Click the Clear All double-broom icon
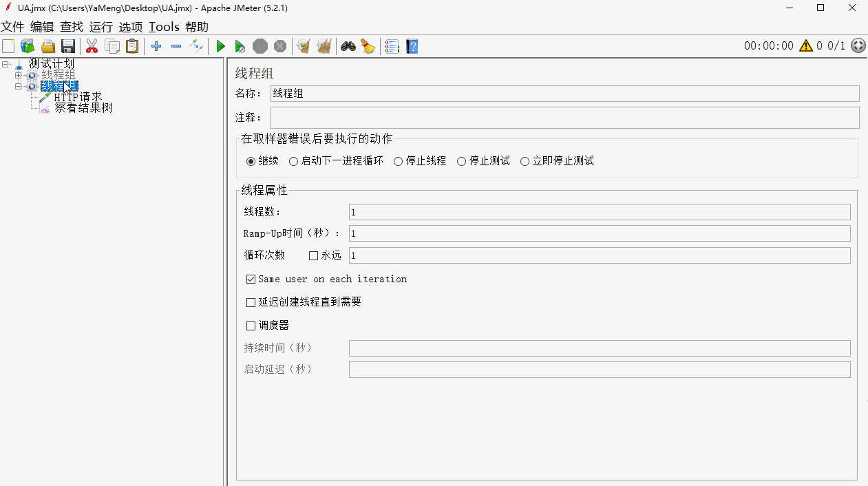Viewport: 868px width, 486px height. [x=324, y=46]
